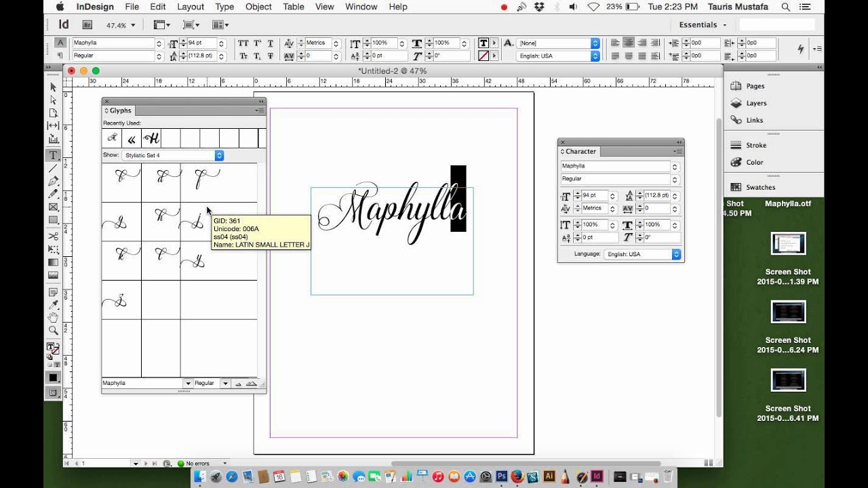Open the Layout menu
Screen dimensions: 868x488
tap(191, 7)
